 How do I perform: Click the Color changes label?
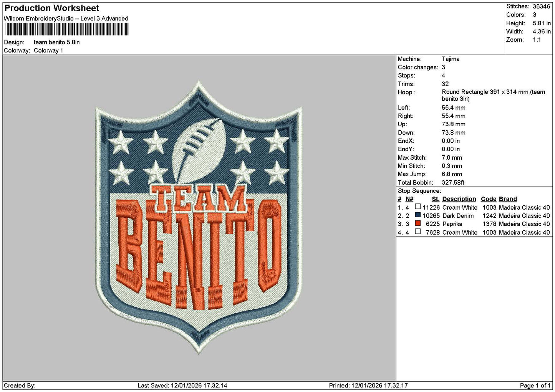(x=418, y=67)
